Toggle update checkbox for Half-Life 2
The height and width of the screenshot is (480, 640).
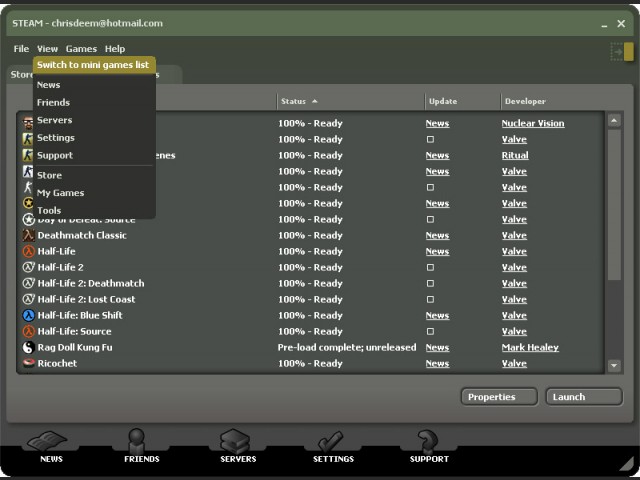click(x=430, y=268)
